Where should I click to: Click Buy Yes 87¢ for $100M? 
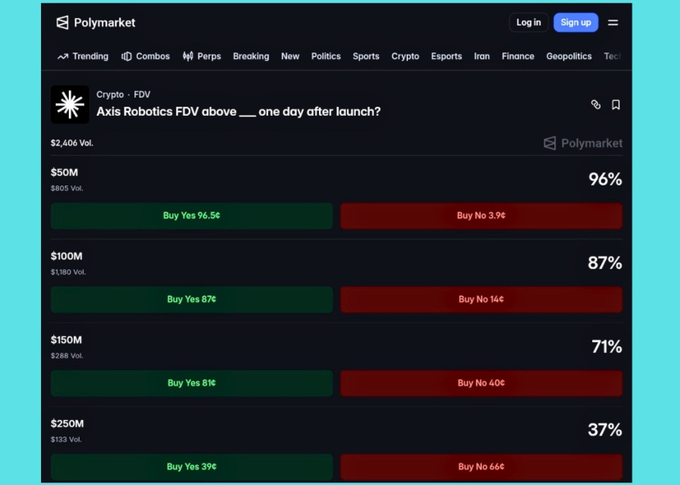192,299
